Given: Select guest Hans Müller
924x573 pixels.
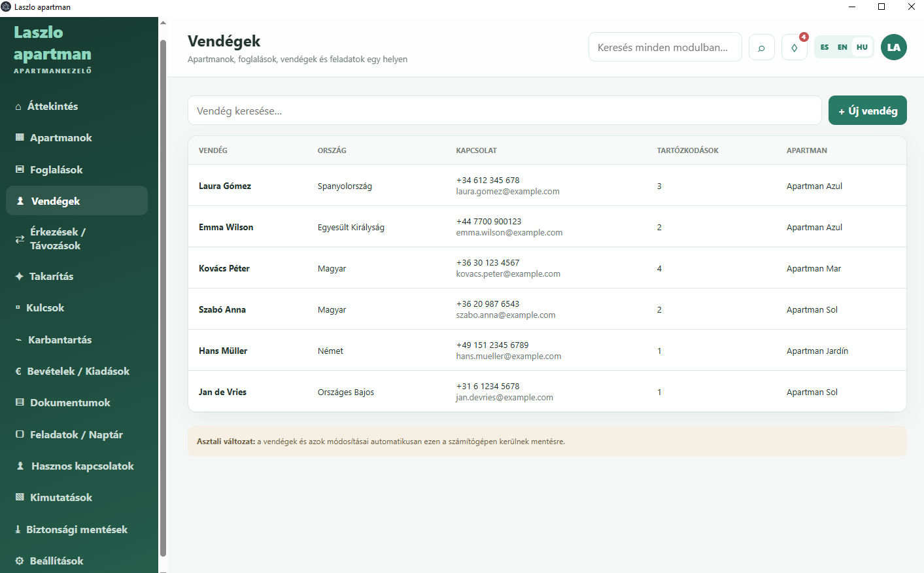Looking at the screenshot, I should (223, 351).
